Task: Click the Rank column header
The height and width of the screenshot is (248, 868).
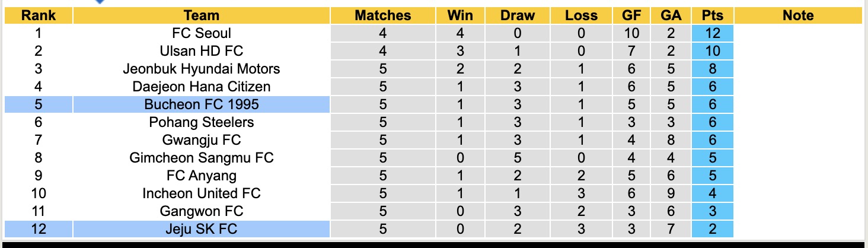Action: [38, 15]
